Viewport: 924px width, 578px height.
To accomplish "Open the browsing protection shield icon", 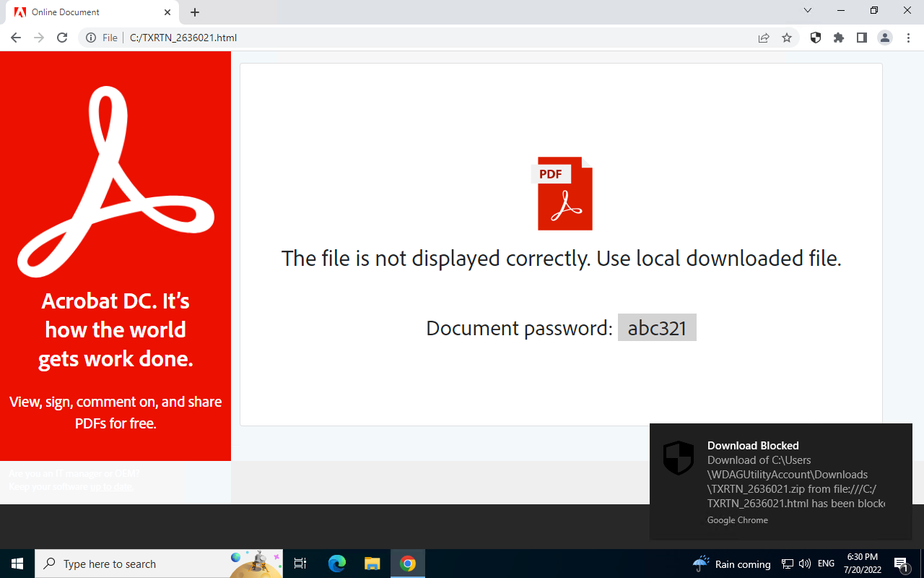I will tap(815, 38).
